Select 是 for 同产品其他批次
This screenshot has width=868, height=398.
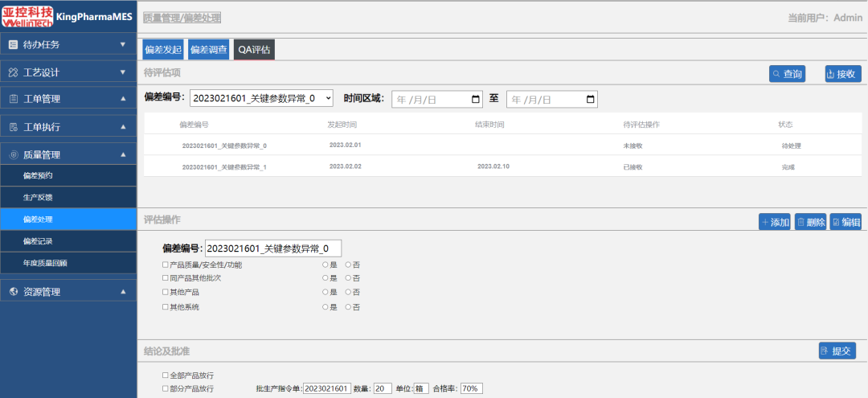coord(325,278)
